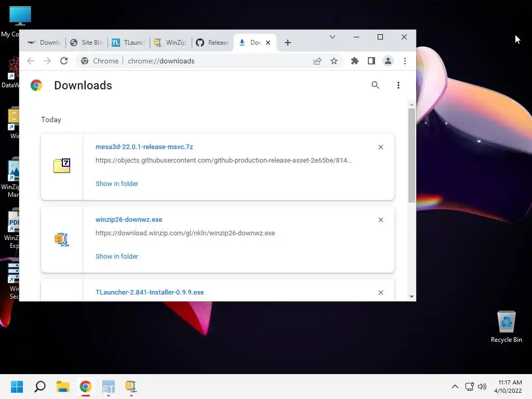Expand the tab search dropdown
Screen dimensions: 532x399
tap(332, 37)
